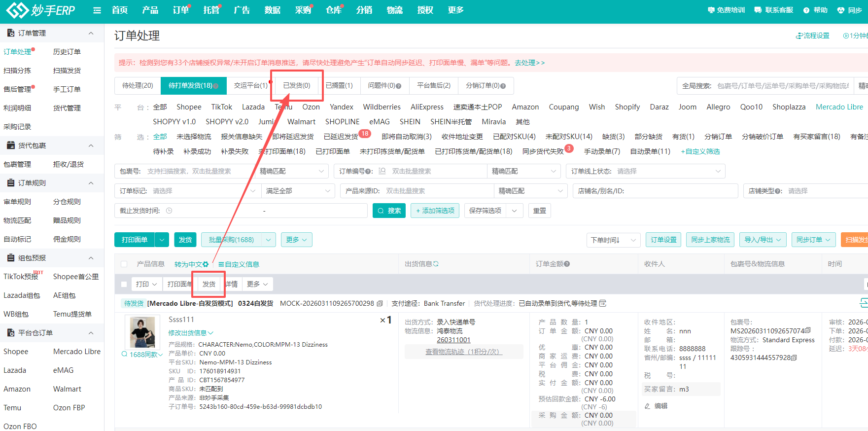Screen dimensions: 868x431
Task: Switch to the 已搁置(1) tab
Action: 339,85
